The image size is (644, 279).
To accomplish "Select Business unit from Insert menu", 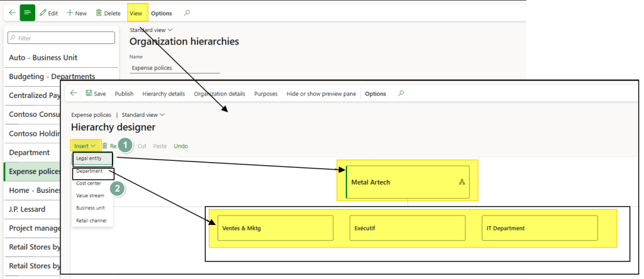I will (91, 208).
